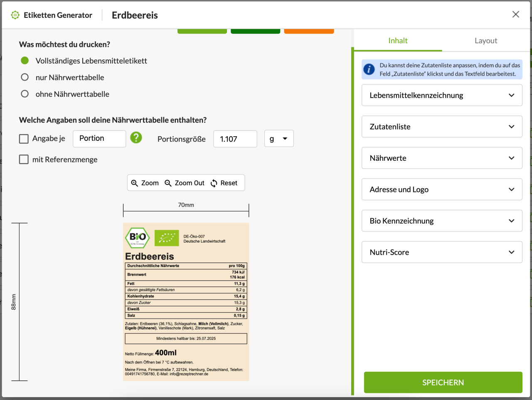Select the 'nur Nährwerttabelle' radio option
The height and width of the screenshot is (400, 532).
click(x=25, y=77)
